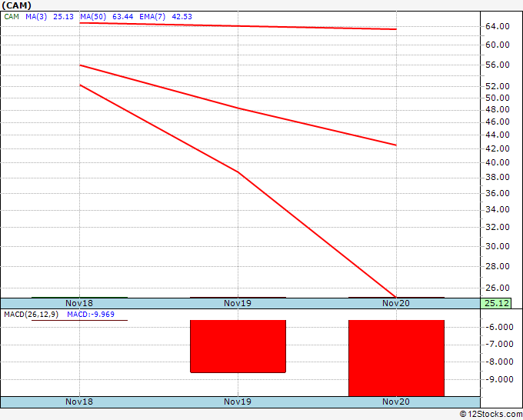
Task: Select the MACD:-9.969 value
Action: click(91, 315)
